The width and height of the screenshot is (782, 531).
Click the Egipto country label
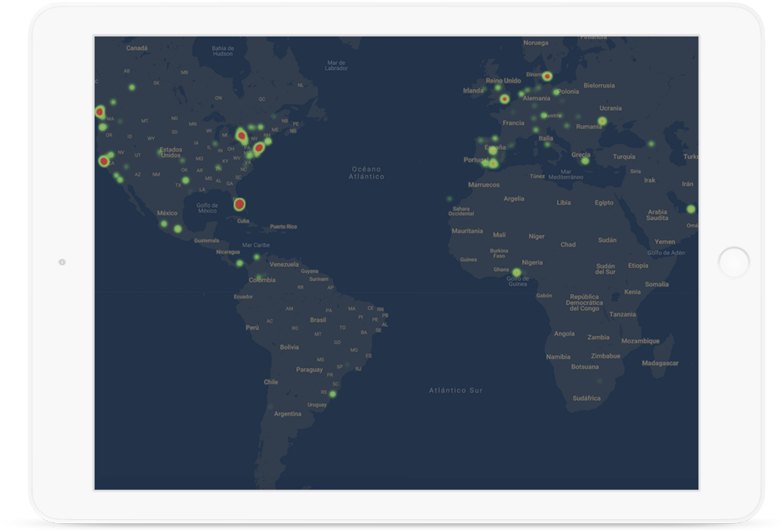pyautogui.click(x=604, y=202)
